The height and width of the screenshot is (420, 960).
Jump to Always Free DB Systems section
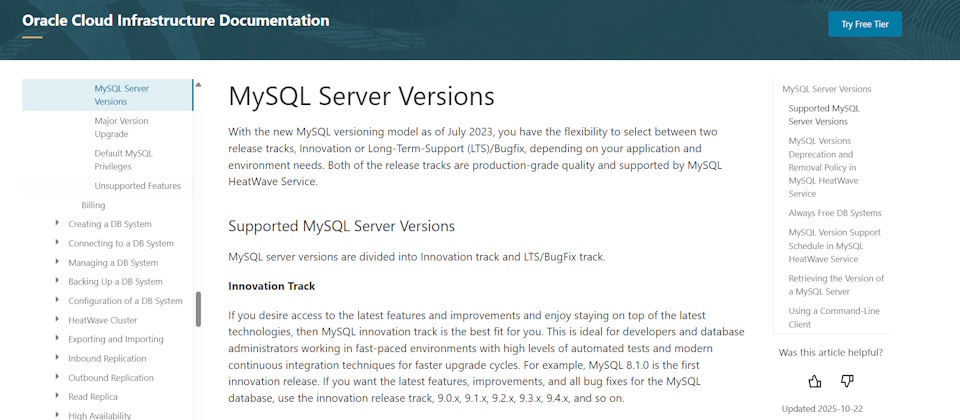(835, 213)
